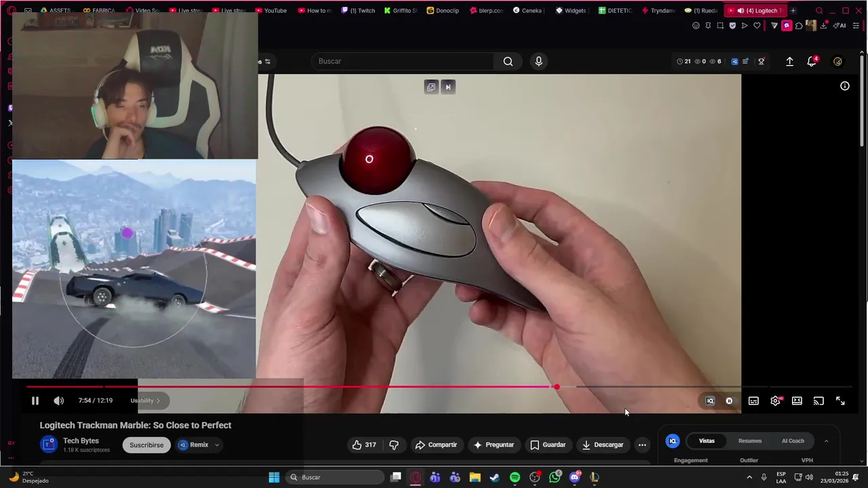This screenshot has width=868, height=488.
Task: Click the copy-frame icon atop the video
Action: (431, 87)
